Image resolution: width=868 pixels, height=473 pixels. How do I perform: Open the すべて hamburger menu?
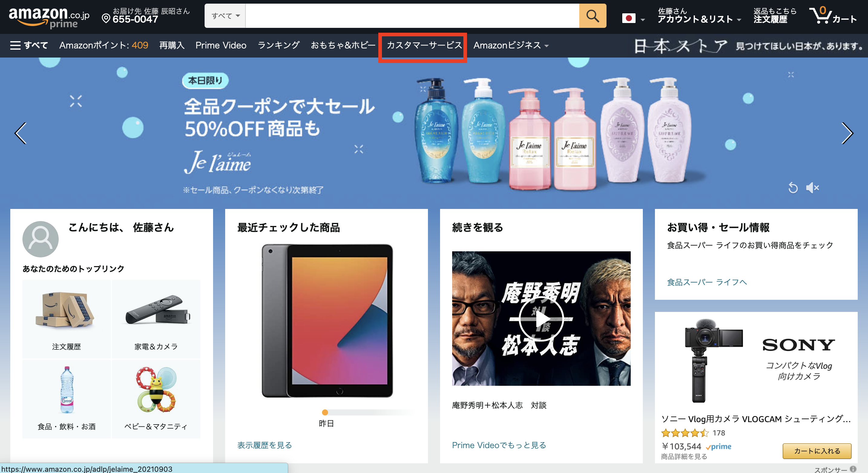click(29, 45)
